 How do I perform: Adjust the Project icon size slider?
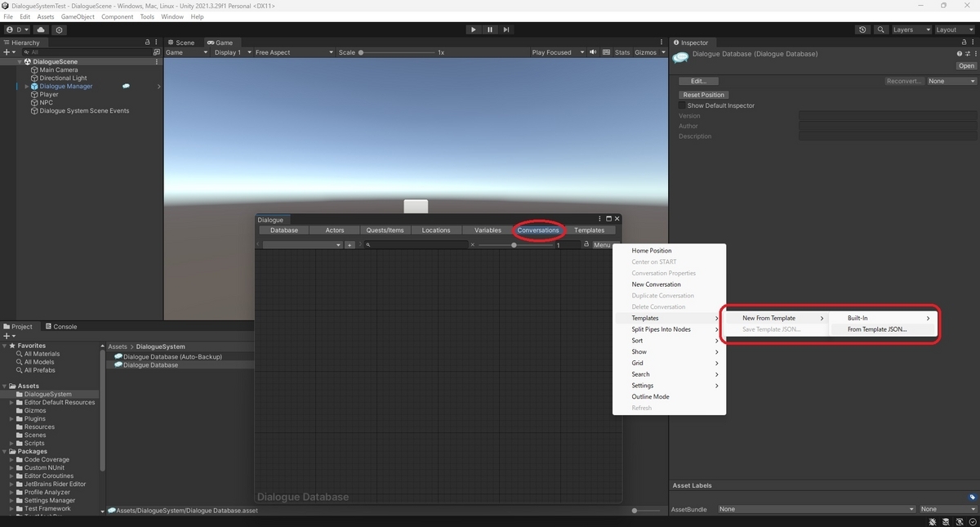pos(645,511)
